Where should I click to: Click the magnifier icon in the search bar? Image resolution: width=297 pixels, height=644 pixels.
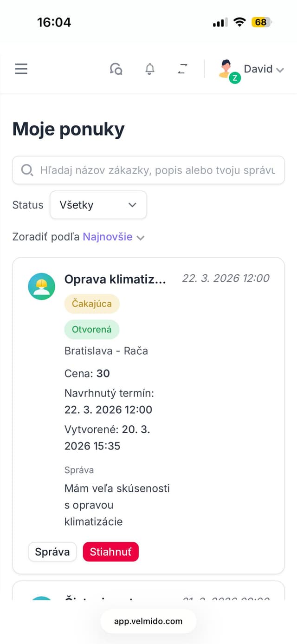pos(27,170)
